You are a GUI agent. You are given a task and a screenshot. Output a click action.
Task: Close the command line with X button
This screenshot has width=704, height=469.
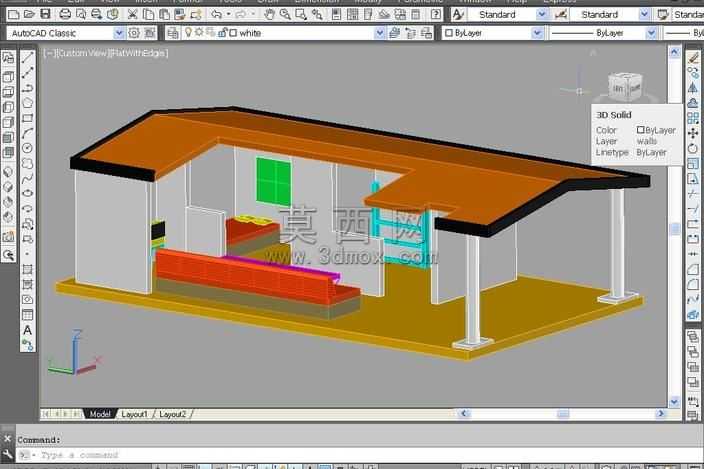pyautogui.click(x=8, y=438)
